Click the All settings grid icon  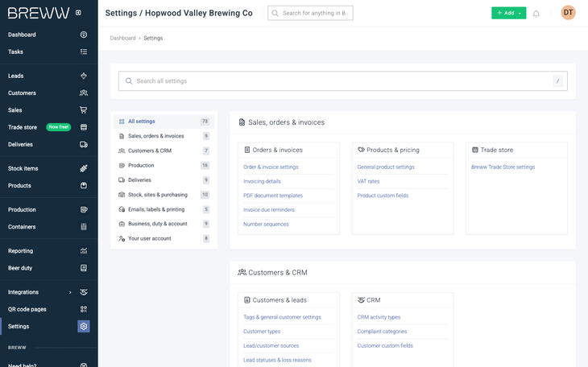tap(122, 122)
